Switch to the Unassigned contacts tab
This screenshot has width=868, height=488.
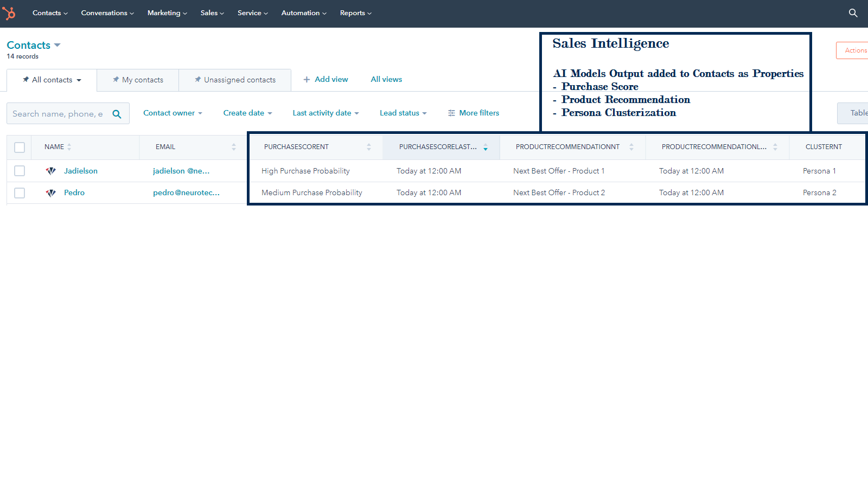(x=235, y=80)
